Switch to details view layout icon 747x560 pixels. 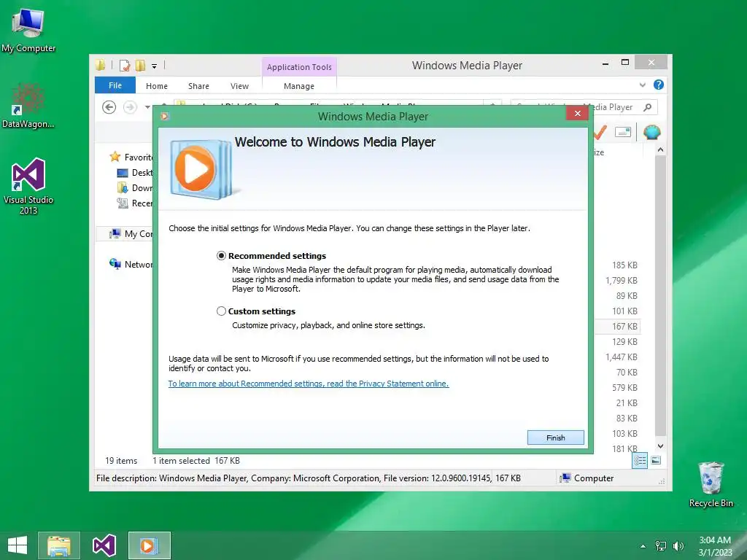click(640, 460)
